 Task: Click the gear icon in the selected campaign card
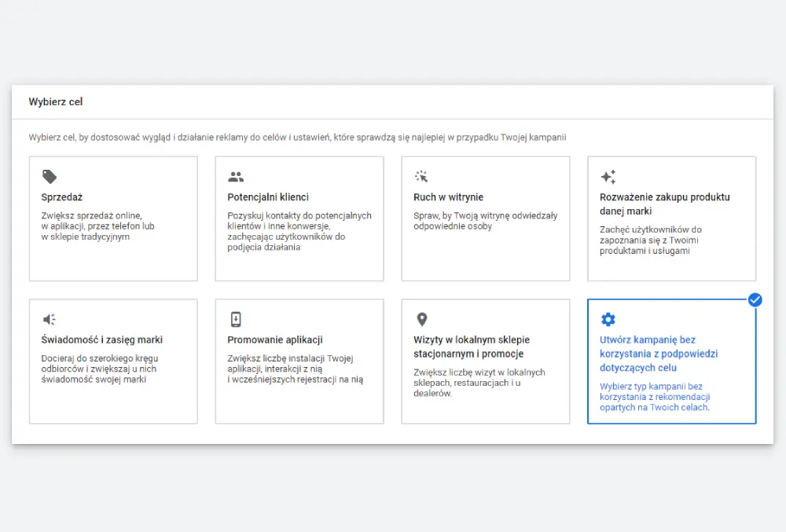(x=608, y=319)
